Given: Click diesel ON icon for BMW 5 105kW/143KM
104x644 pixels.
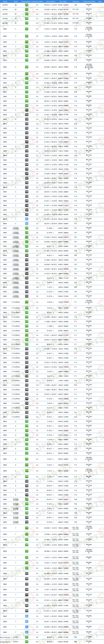Looking at the screenshot, I should pyautogui.click(x=27, y=146).
